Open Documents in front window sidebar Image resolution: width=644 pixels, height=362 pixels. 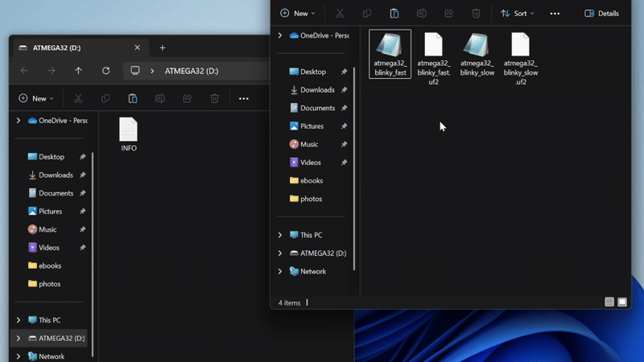312,108
